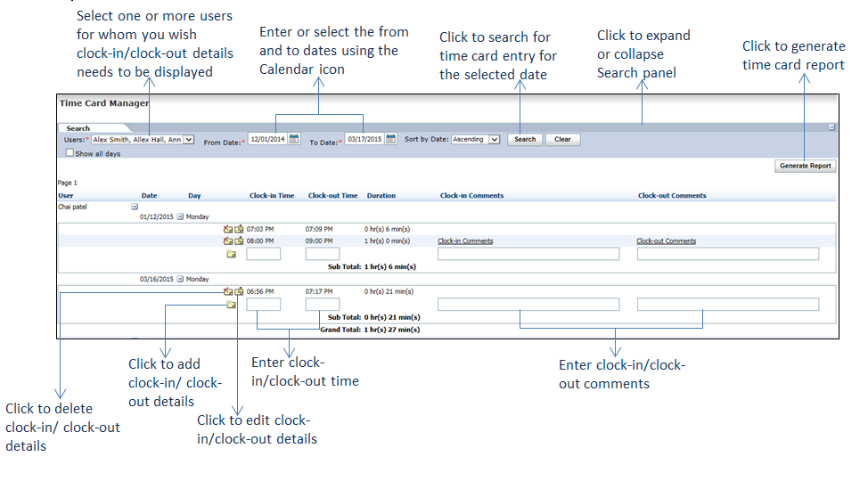Click the Date column header

point(150,196)
